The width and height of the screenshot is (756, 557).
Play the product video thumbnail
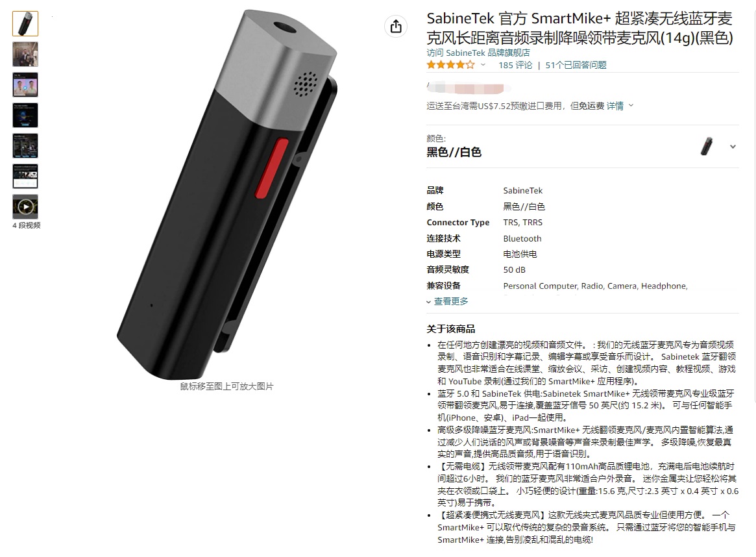[25, 207]
